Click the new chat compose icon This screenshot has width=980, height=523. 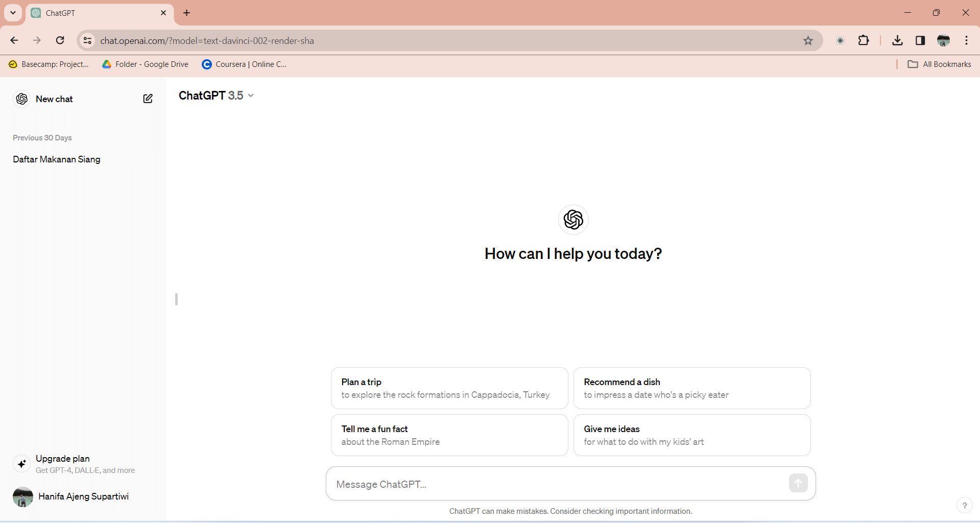click(x=148, y=99)
